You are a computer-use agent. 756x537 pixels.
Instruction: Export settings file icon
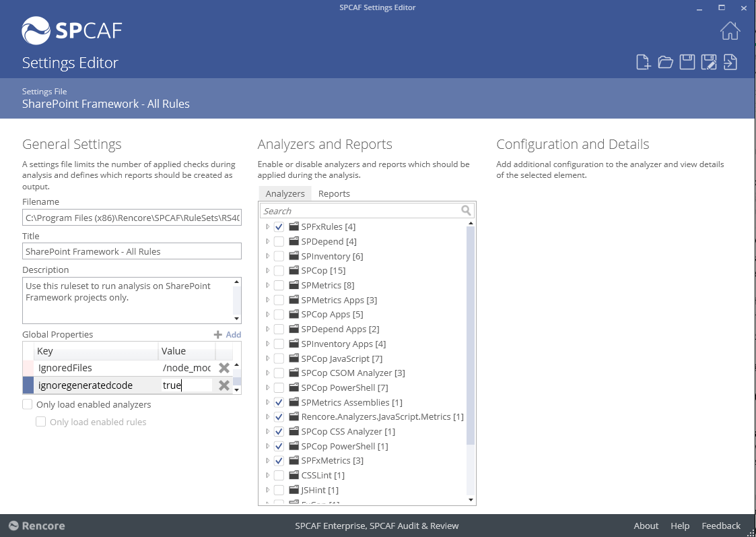[730, 62]
